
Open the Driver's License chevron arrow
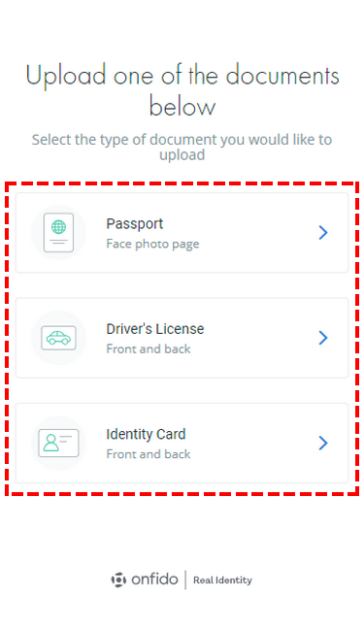323,338
